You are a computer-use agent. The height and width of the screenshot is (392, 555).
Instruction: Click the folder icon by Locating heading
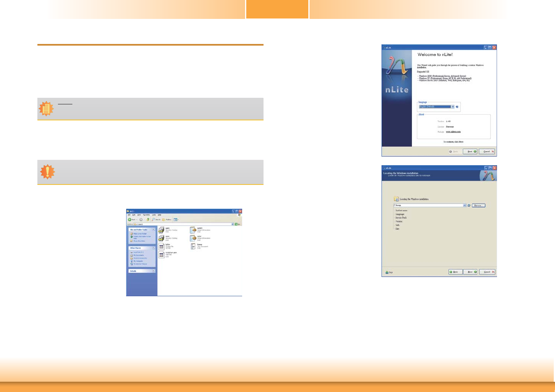(x=396, y=199)
